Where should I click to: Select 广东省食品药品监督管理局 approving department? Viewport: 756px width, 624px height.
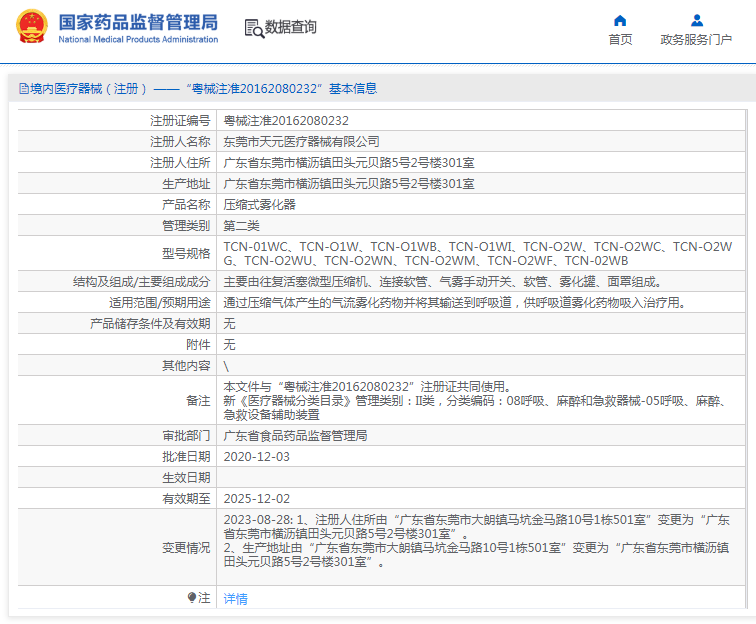(296, 436)
